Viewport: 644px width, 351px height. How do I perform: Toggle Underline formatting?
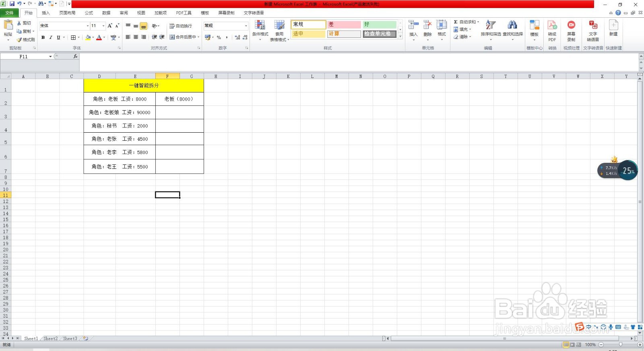(58, 37)
